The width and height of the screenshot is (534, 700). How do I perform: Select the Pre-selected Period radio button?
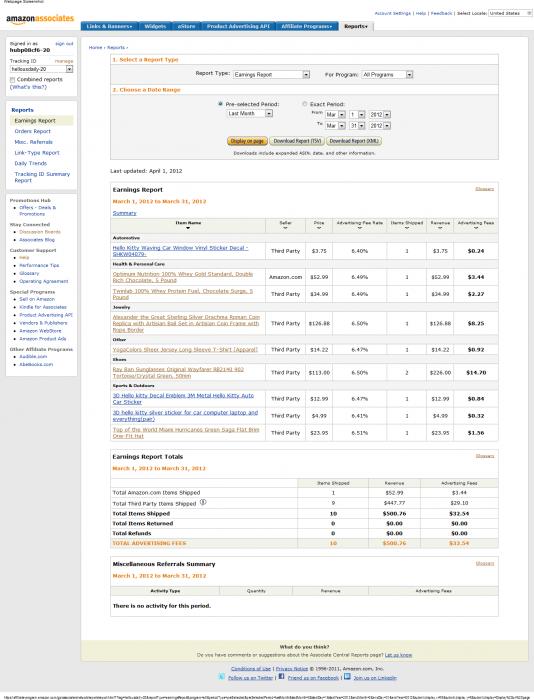(220, 104)
